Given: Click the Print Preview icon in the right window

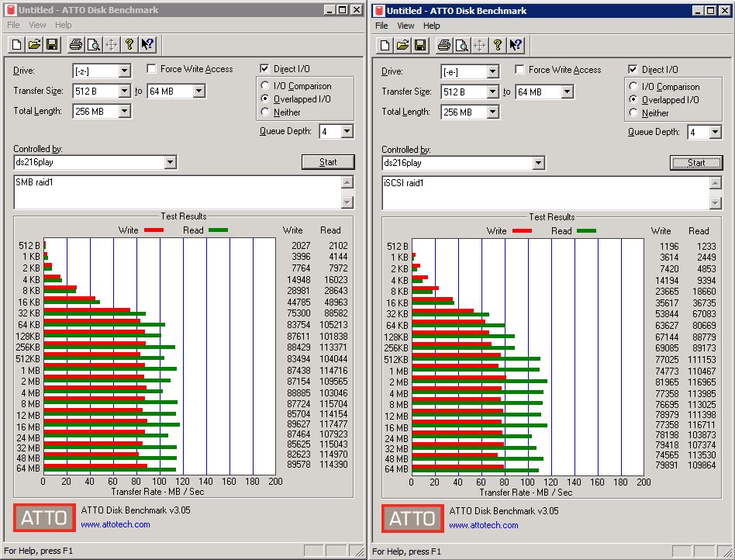Looking at the screenshot, I should tap(462, 46).
